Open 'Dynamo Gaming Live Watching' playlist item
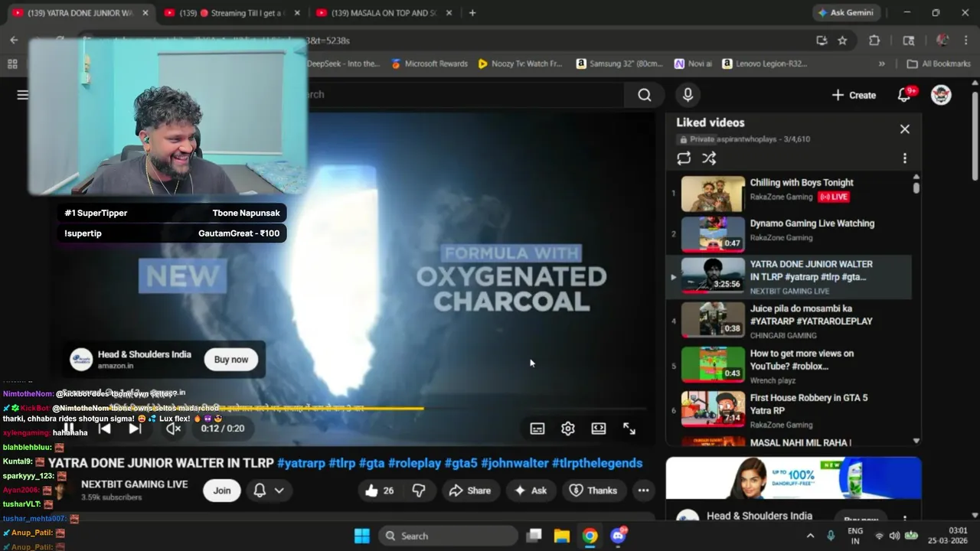Image resolution: width=980 pixels, height=551 pixels. click(789, 233)
